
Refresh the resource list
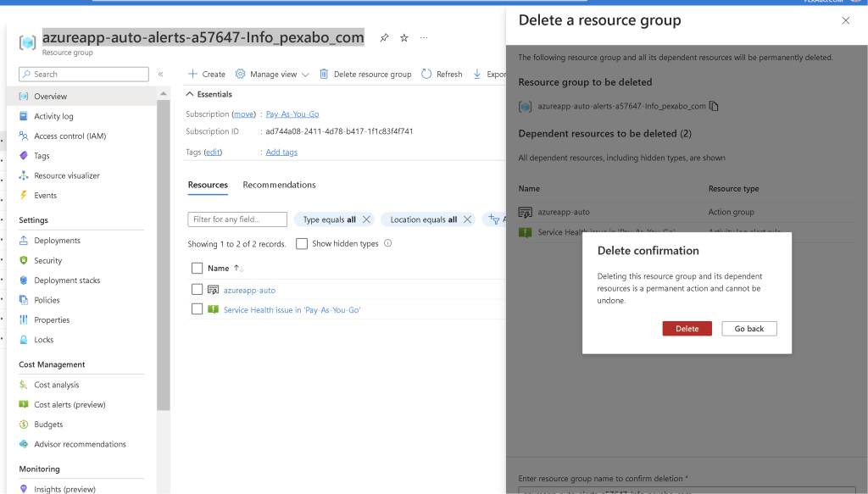click(x=442, y=74)
